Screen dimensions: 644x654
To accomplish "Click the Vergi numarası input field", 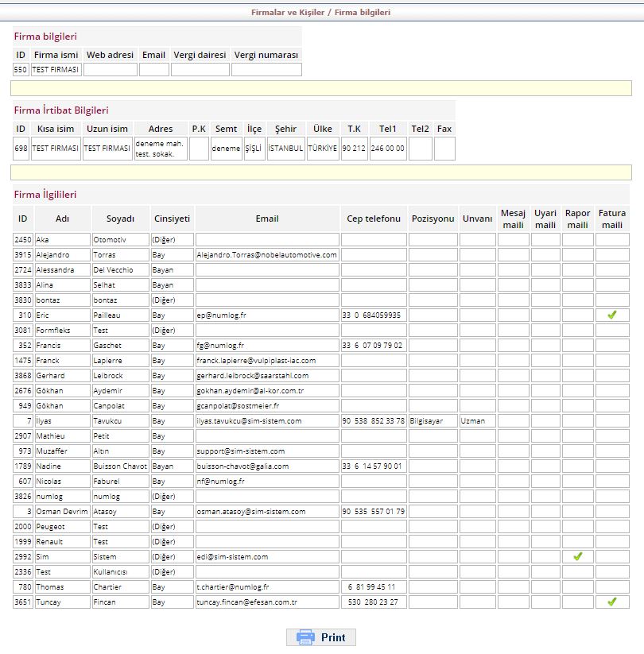I will [x=266, y=70].
